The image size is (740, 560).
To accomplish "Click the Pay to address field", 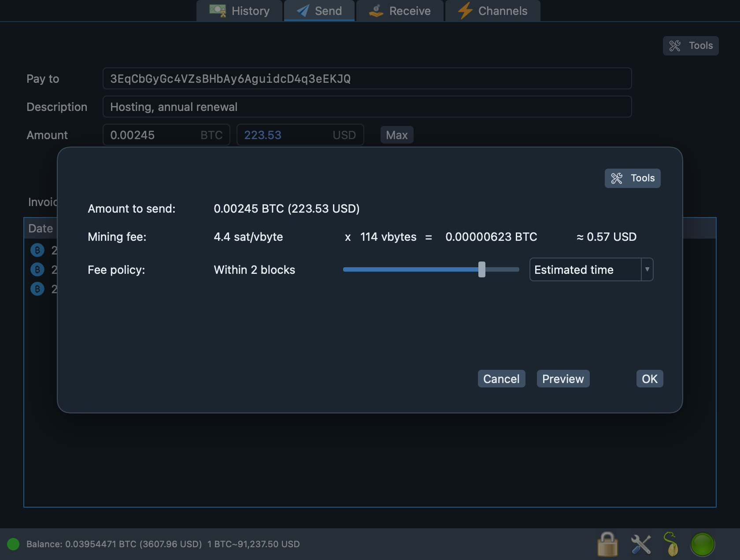I will pyautogui.click(x=367, y=78).
